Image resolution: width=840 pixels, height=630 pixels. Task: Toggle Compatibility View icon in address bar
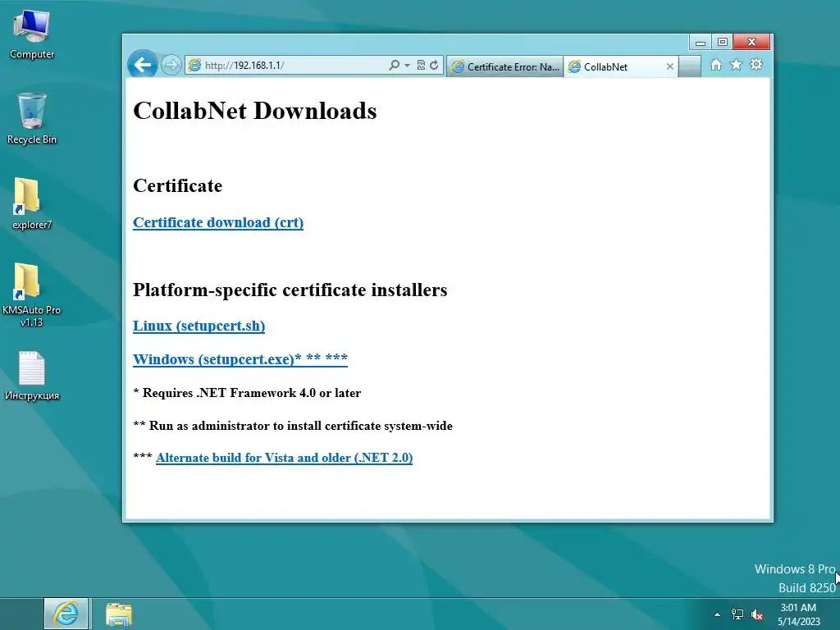[x=421, y=66]
